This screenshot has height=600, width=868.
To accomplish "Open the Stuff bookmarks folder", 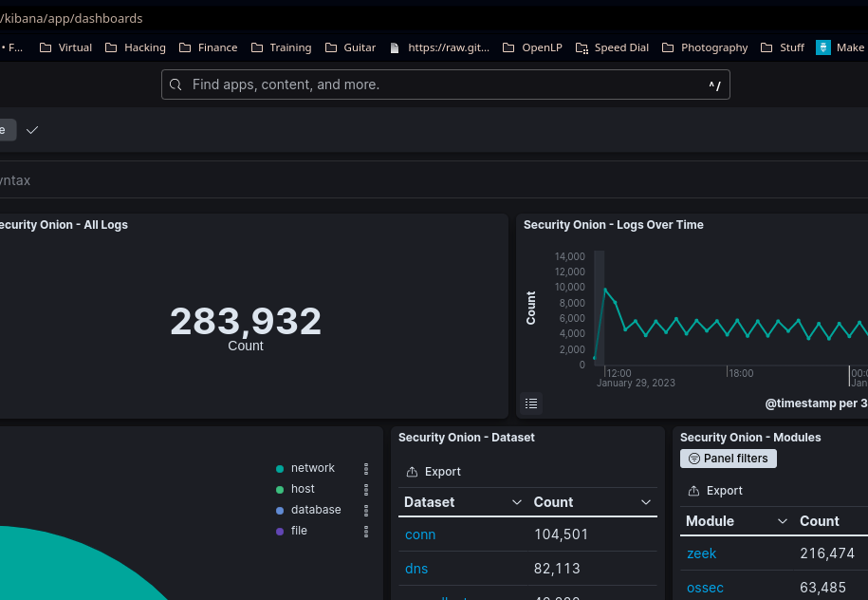I will coord(783,47).
